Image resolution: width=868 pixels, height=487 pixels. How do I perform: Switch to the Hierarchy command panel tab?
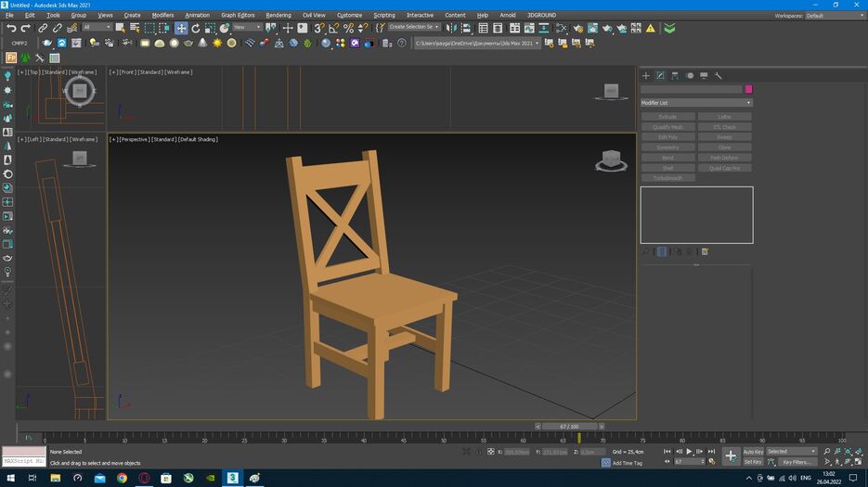click(675, 75)
